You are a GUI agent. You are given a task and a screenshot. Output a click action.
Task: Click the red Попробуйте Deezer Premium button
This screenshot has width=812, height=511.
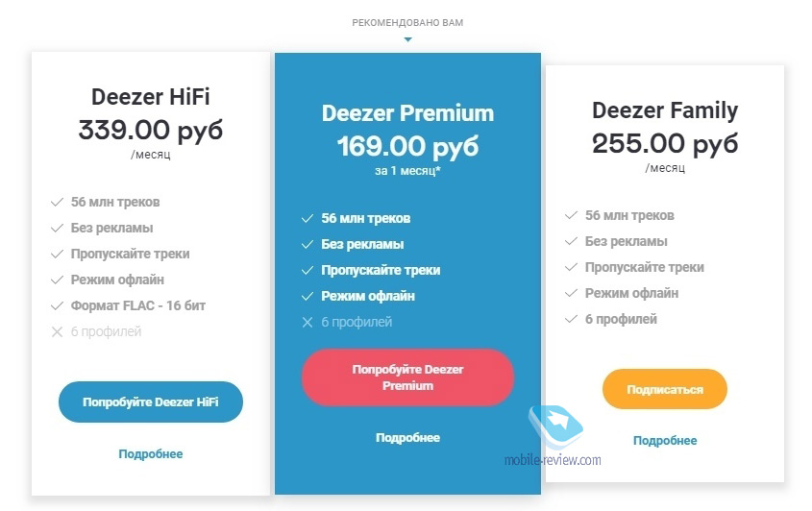[407, 377]
